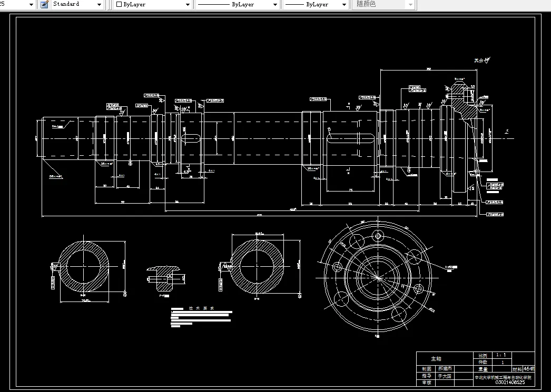Expand the partly hidden dropdown ending in 25
Viewport: 551px width, 392px height.
(17, 4)
